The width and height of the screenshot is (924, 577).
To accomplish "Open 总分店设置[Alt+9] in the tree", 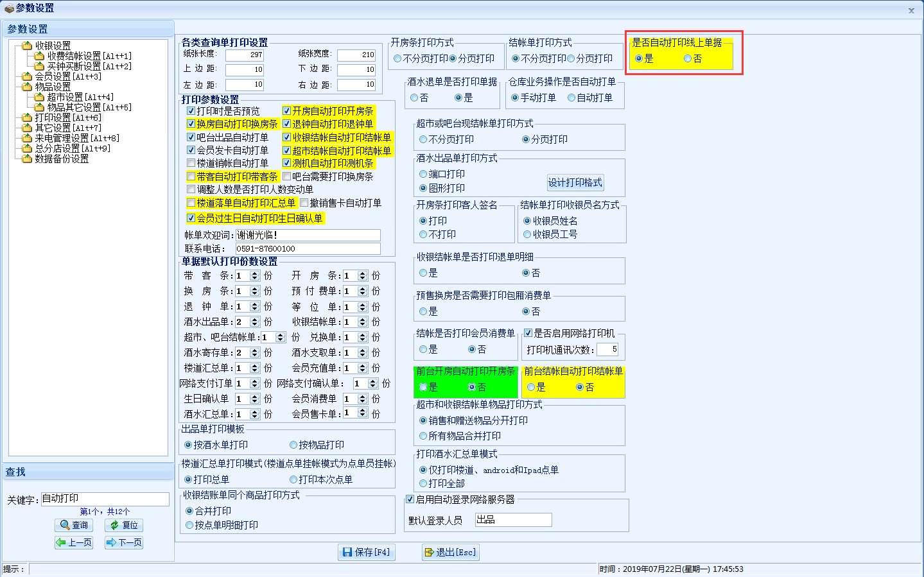I will pyautogui.click(x=73, y=148).
